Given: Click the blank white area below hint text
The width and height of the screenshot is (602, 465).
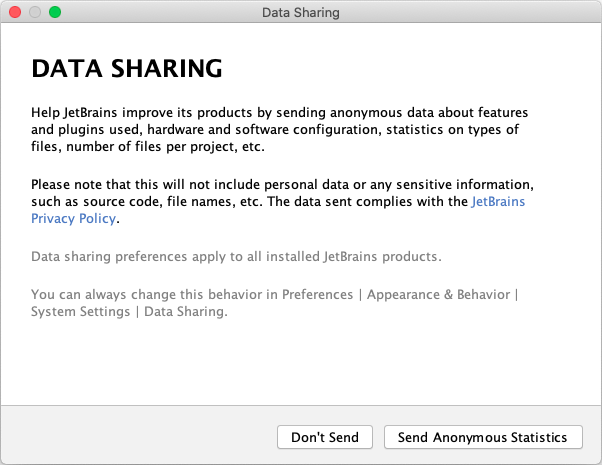Looking at the screenshot, I should tap(300, 365).
